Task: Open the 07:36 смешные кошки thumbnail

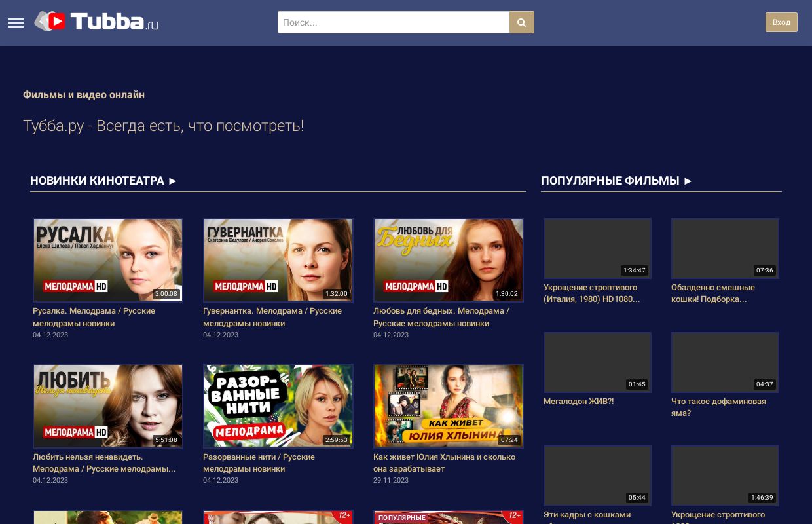Action: tap(725, 248)
